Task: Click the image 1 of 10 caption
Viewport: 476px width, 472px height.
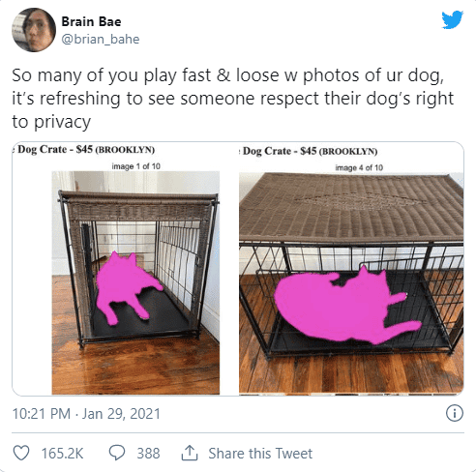Action: [135, 166]
